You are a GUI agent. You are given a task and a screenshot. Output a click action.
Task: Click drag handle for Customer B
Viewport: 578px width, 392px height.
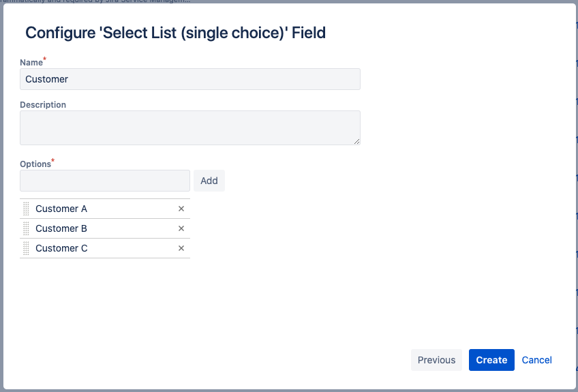[27, 228]
